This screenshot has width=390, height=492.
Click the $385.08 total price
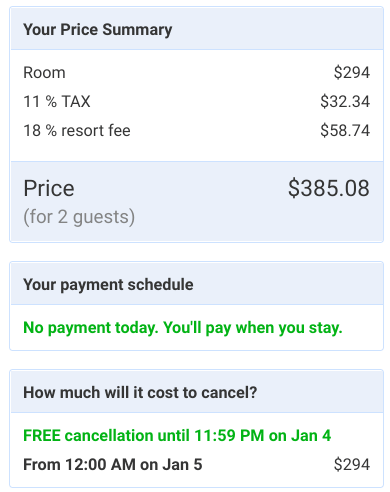click(329, 188)
